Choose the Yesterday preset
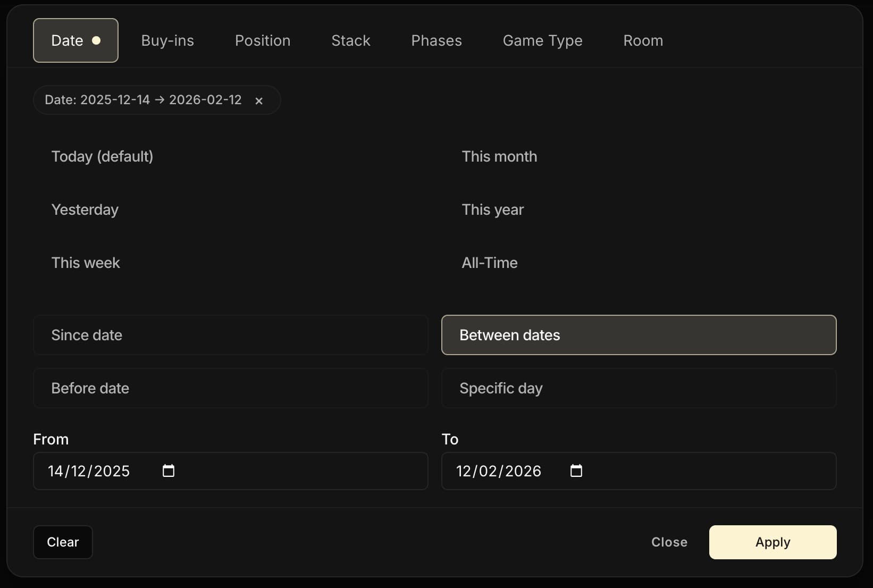Screen dimensions: 873x588 (x=85, y=209)
